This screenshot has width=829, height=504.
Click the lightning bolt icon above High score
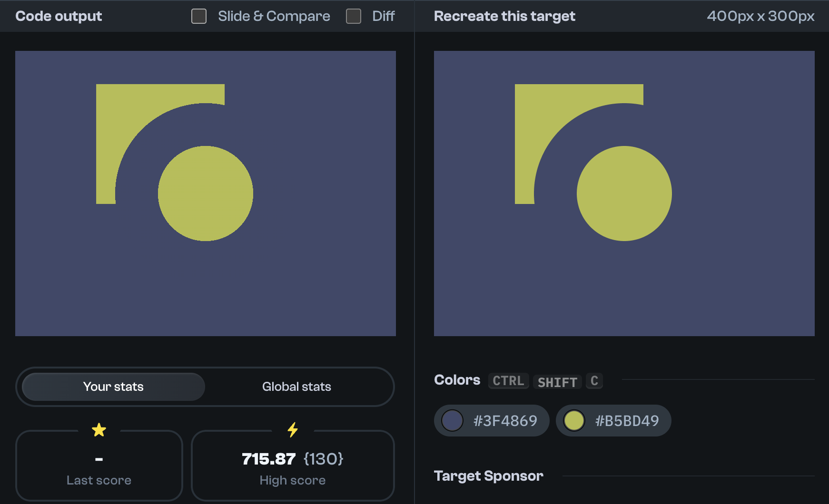293,430
